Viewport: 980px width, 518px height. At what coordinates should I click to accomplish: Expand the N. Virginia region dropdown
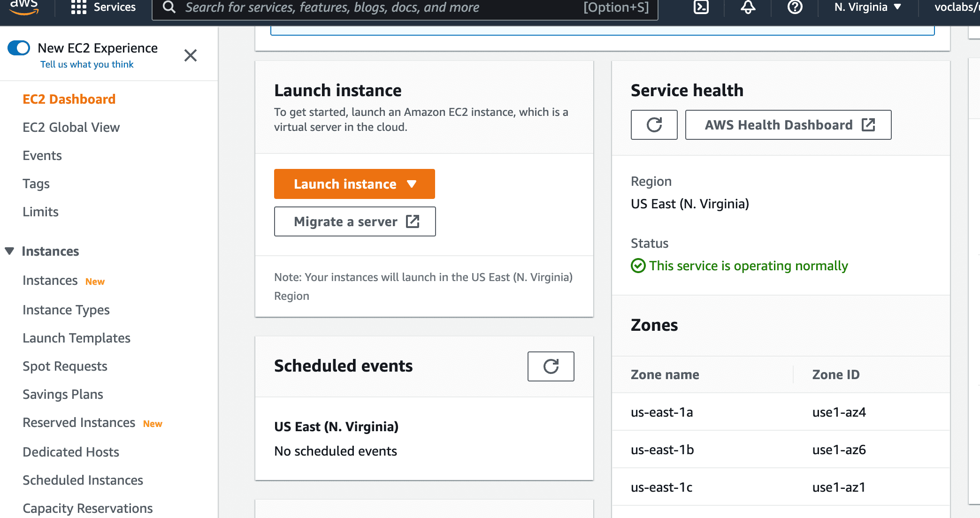(867, 7)
